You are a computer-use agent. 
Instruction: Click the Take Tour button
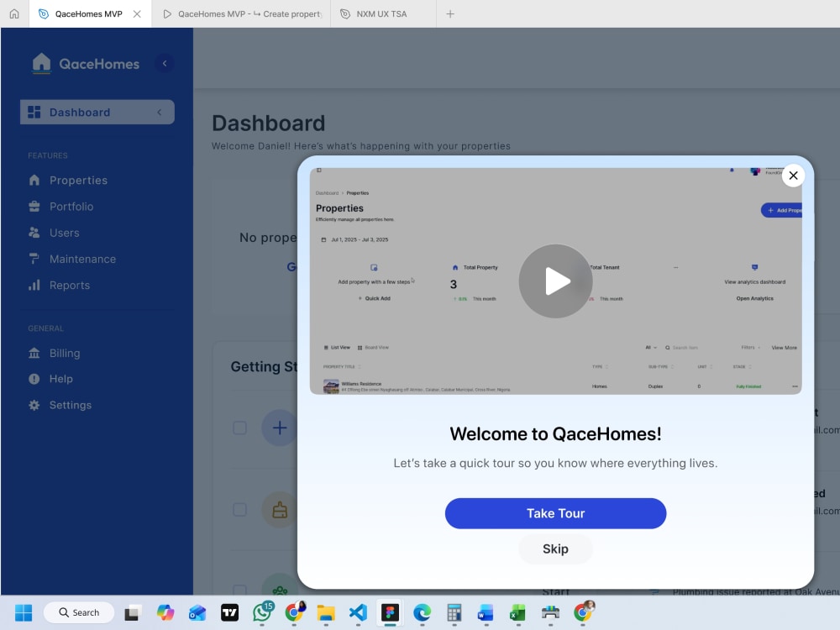pos(555,513)
